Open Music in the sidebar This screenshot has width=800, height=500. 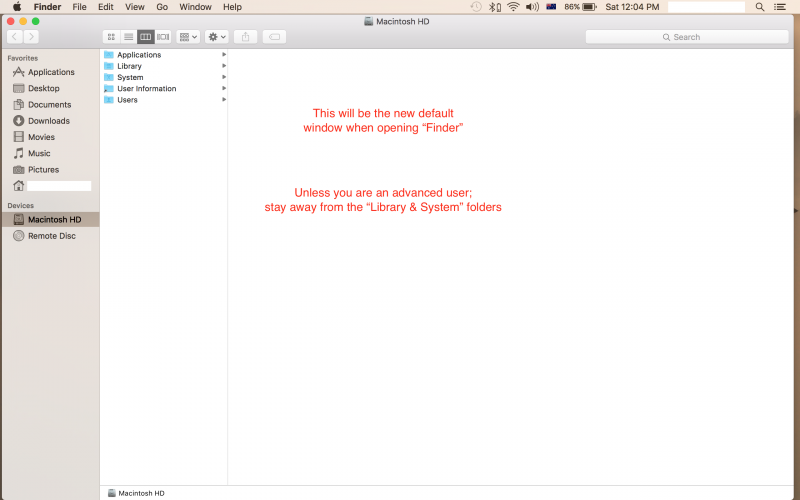(x=50, y=154)
